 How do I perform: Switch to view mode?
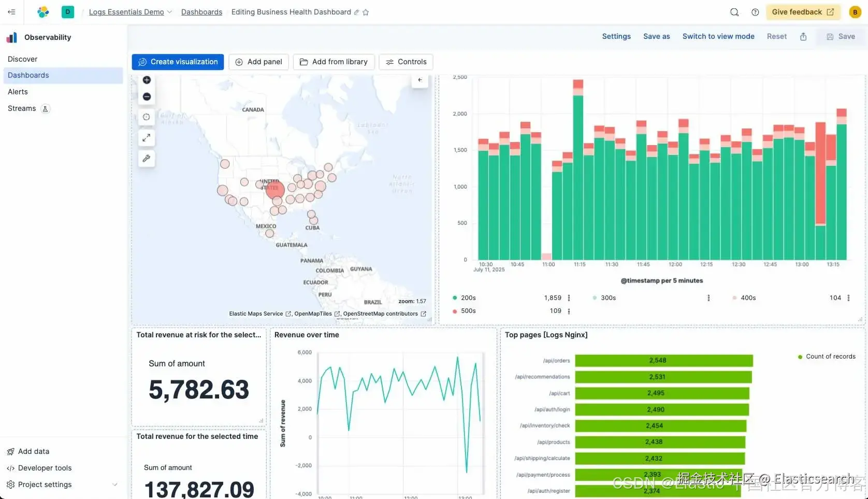click(x=718, y=36)
